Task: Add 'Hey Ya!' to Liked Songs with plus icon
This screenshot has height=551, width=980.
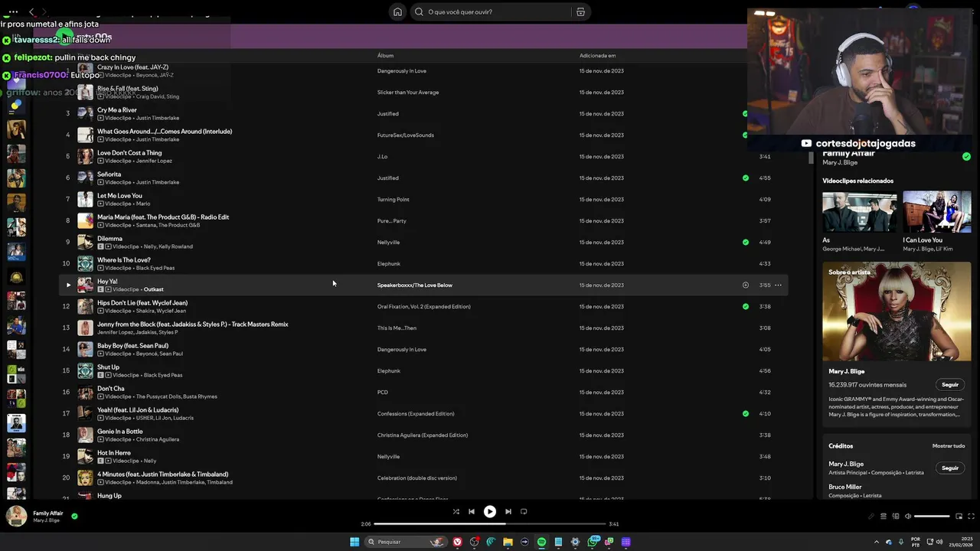Action: (745, 285)
